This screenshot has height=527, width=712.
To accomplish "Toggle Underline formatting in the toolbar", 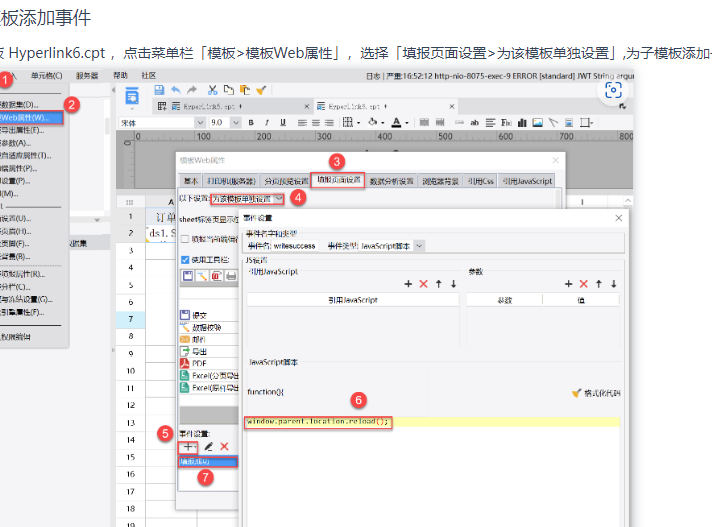I will [x=283, y=123].
